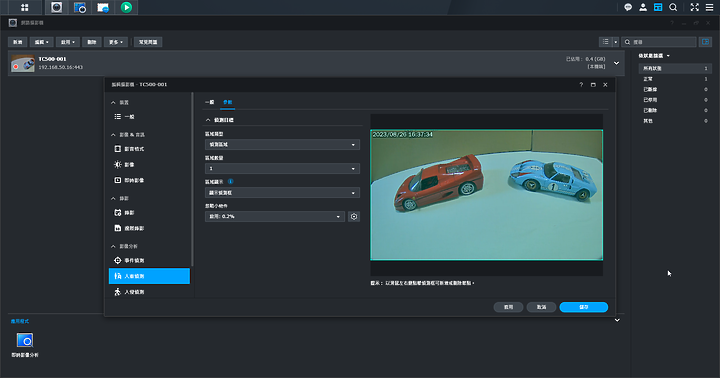Screen dimensions: 720x378
Task: Filter cameras by disconnected status
Action: (675, 90)
